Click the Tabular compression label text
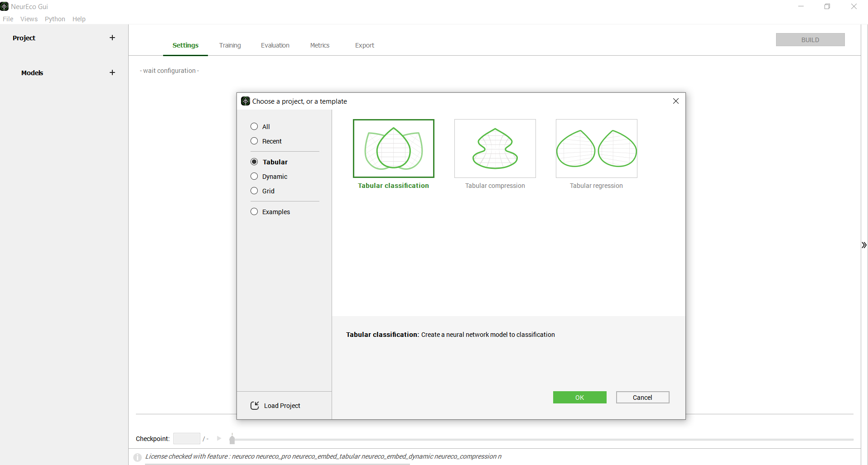The height and width of the screenshot is (465, 868). click(495, 186)
